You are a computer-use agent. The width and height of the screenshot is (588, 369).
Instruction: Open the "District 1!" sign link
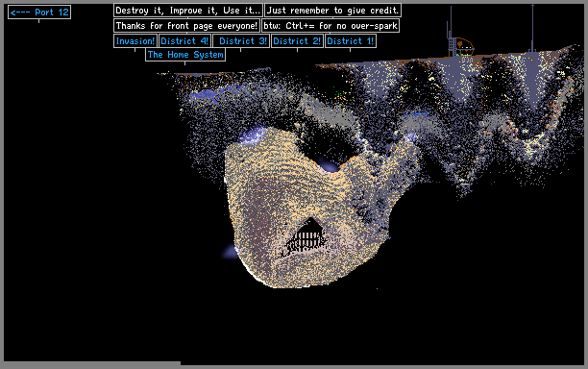(x=351, y=41)
